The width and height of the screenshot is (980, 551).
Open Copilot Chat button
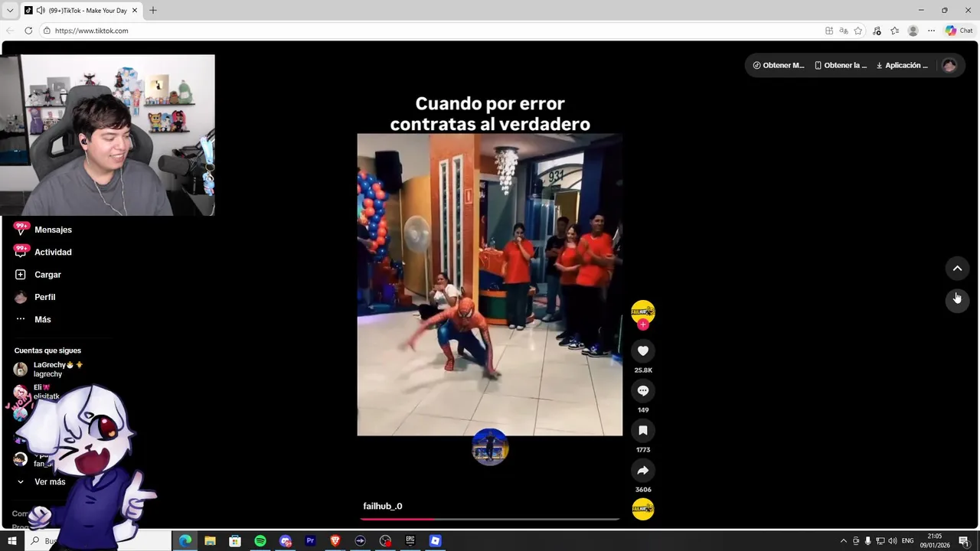959,31
